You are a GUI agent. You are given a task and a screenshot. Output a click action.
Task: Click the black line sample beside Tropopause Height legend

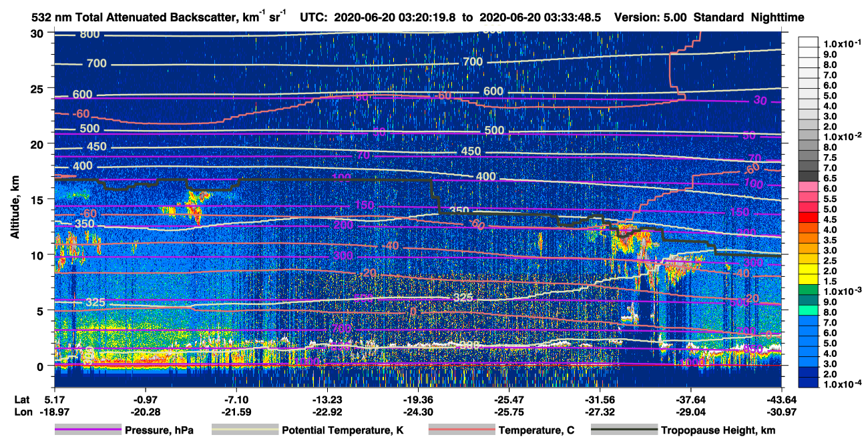[624, 430]
